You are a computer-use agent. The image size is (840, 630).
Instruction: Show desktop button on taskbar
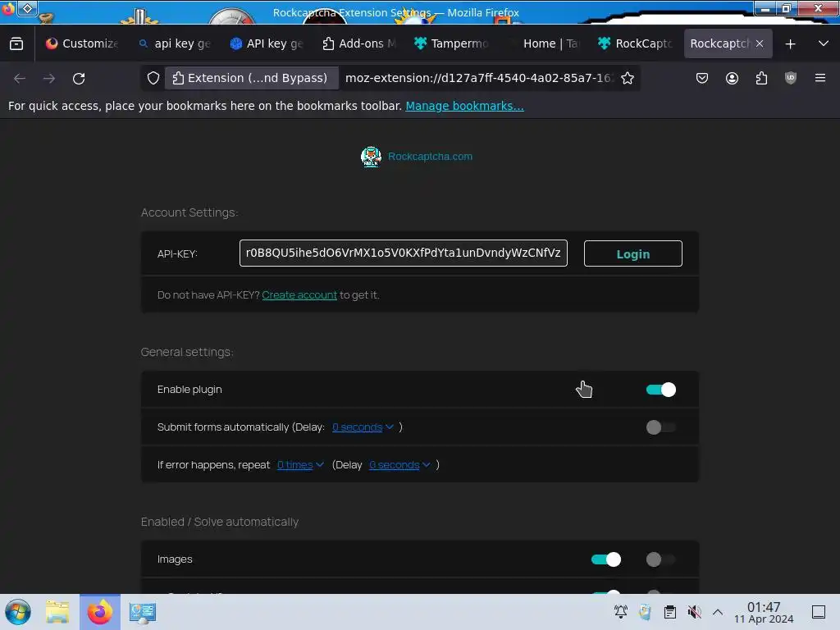point(819,612)
